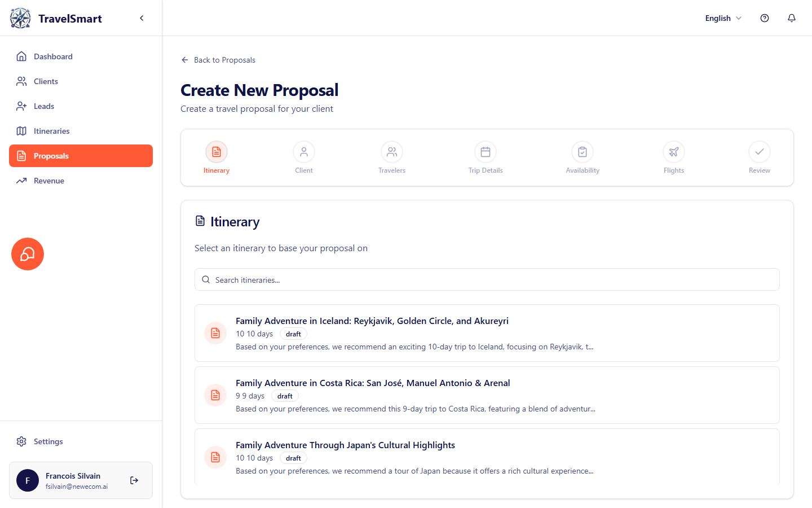The image size is (812, 508).
Task: Click the Availability clipboard step icon
Action: [582, 152]
